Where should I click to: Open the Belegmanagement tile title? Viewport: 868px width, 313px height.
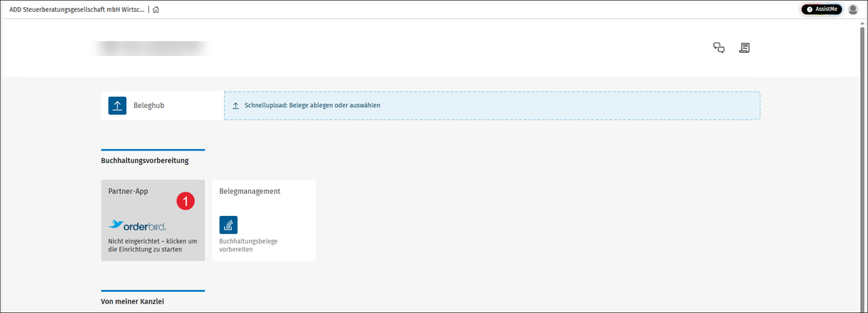click(249, 192)
